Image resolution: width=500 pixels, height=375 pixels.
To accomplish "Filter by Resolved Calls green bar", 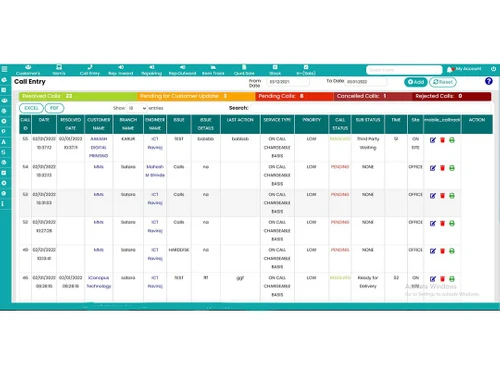I will click(x=78, y=96).
